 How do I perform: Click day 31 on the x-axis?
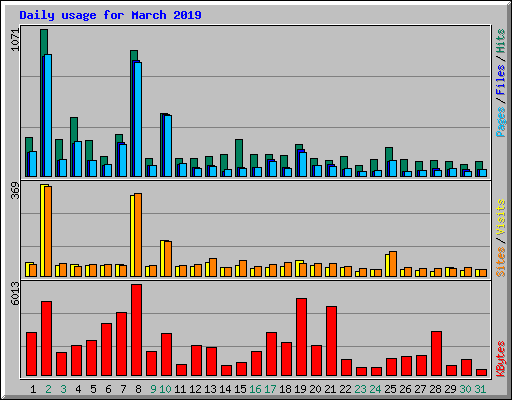tap(480, 389)
